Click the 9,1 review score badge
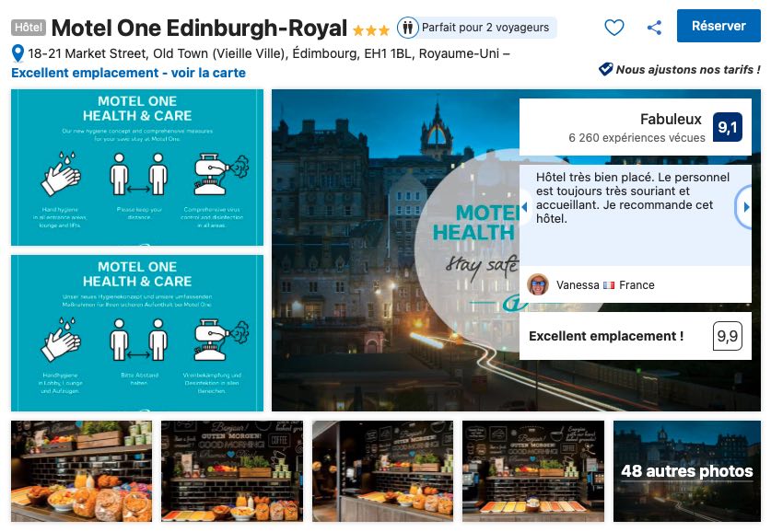 [727, 127]
